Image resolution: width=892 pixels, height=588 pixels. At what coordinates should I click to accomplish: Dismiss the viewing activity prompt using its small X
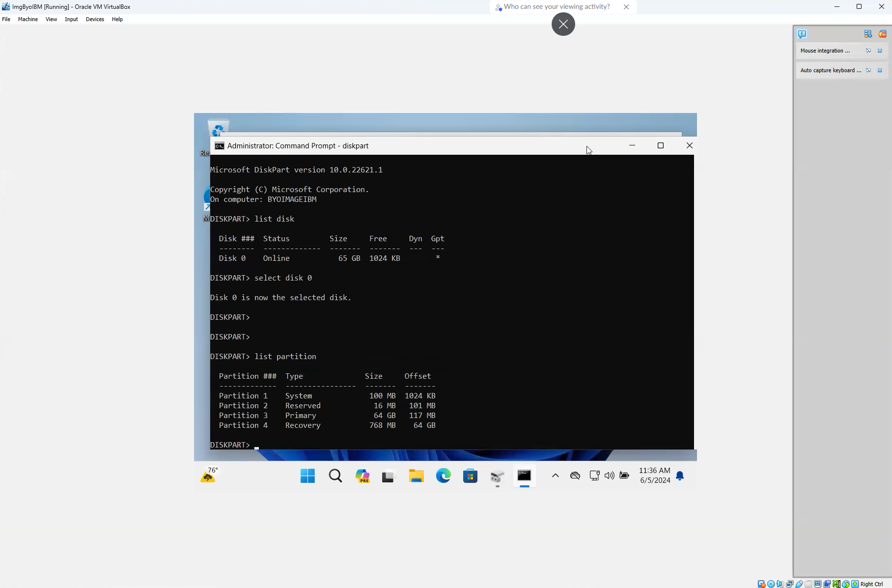pyautogui.click(x=626, y=7)
